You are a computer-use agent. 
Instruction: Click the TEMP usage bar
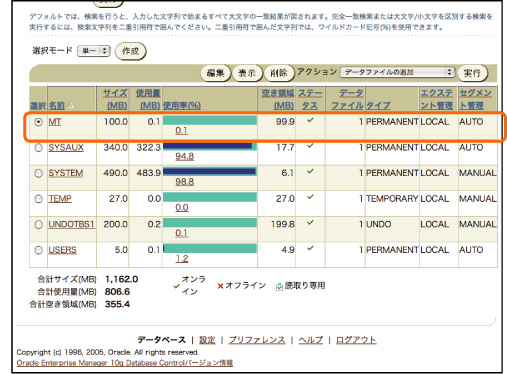(x=210, y=197)
